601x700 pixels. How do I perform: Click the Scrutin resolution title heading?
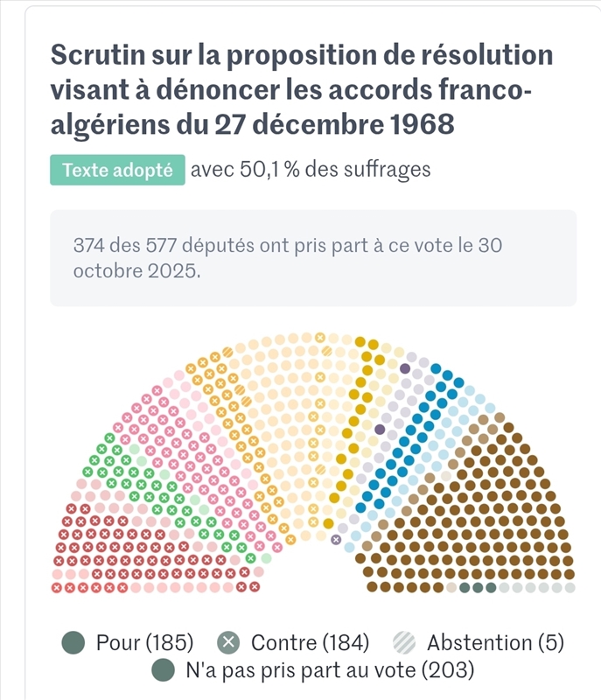302,89
